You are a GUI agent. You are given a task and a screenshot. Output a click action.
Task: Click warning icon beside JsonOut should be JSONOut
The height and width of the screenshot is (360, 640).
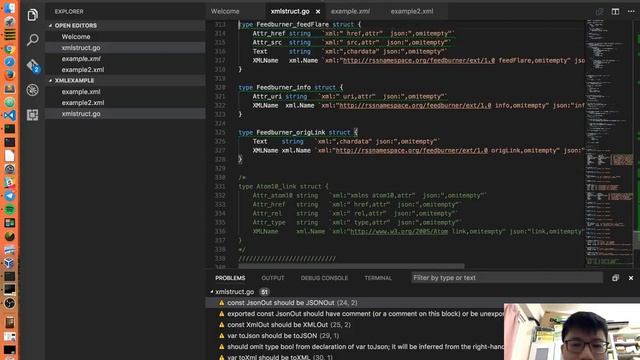222,303
